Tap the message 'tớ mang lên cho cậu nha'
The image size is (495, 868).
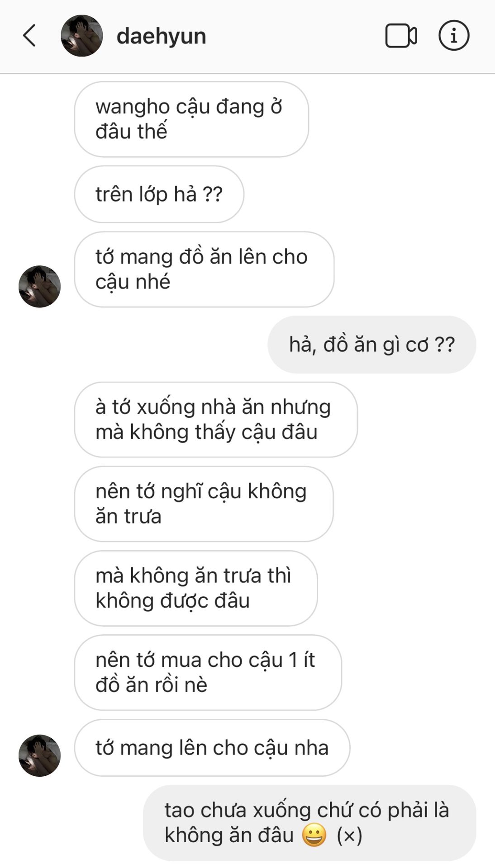coord(212,748)
